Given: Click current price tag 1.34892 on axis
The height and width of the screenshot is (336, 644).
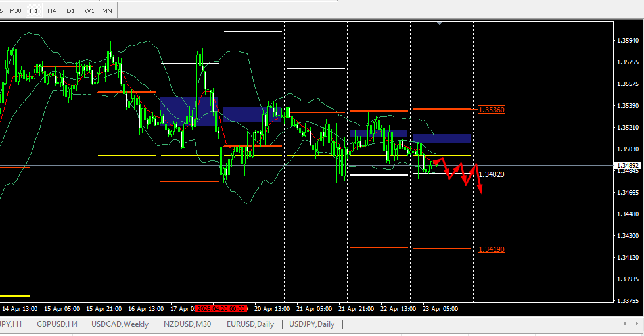Looking at the screenshot, I should point(628,166).
